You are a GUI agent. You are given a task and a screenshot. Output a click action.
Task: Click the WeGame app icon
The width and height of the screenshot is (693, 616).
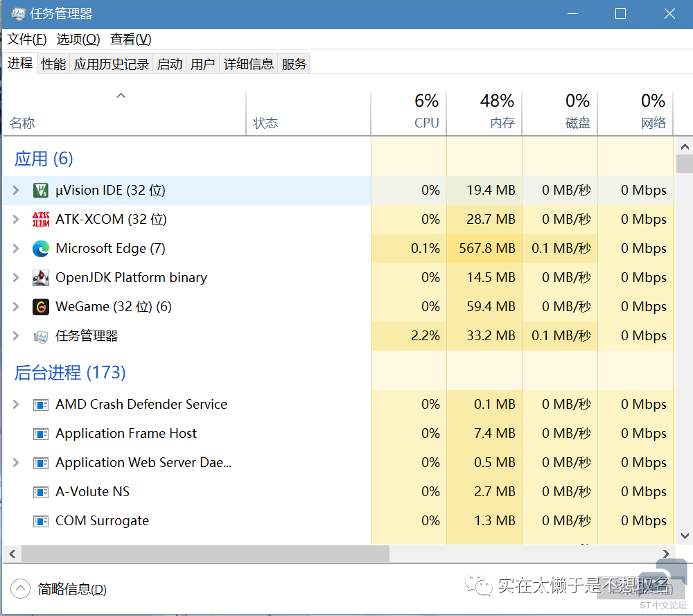click(x=41, y=307)
